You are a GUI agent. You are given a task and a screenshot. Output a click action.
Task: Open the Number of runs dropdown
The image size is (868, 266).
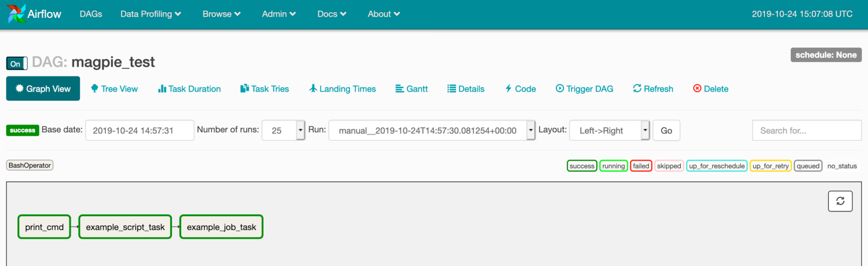click(x=284, y=130)
